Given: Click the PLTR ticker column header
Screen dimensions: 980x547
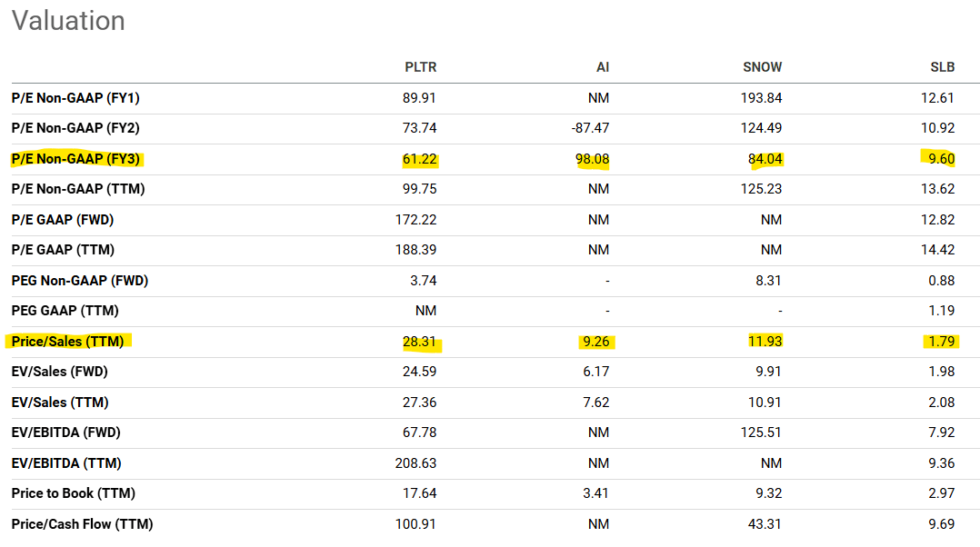Looking at the screenshot, I should (x=420, y=67).
